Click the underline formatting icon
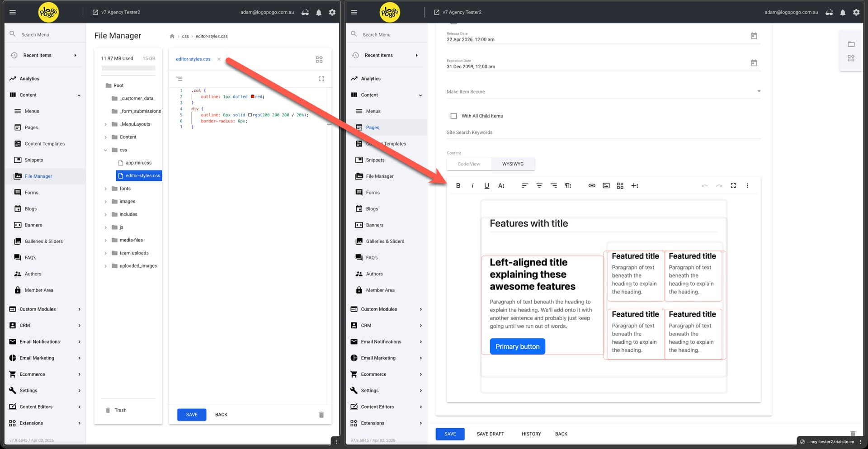Viewport: 868px width, 449px height. coord(486,185)
